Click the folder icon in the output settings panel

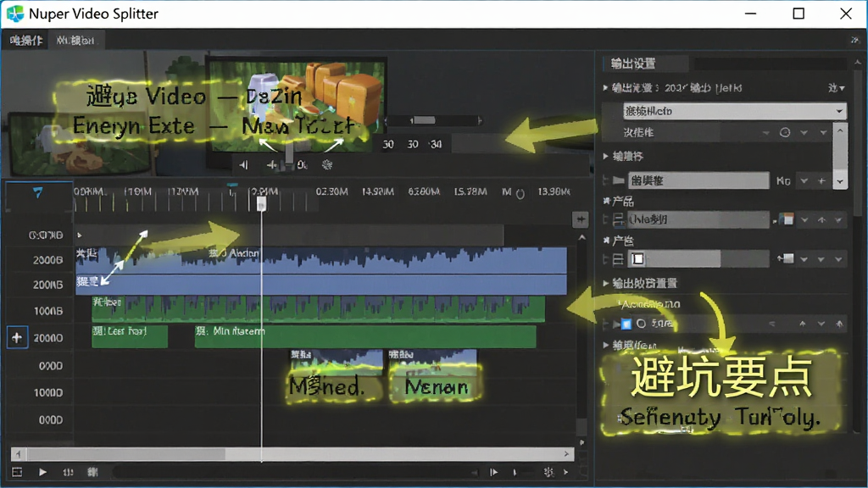pos(618,180)
